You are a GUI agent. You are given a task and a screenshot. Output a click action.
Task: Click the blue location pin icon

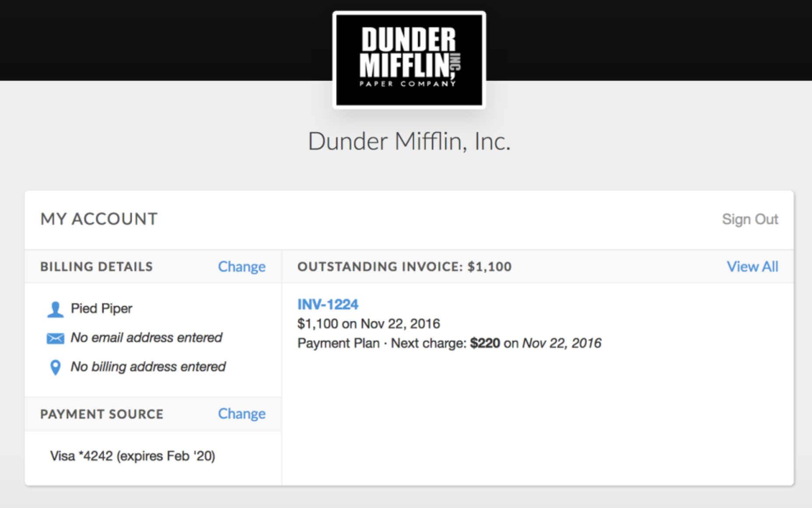pos(55,367)
